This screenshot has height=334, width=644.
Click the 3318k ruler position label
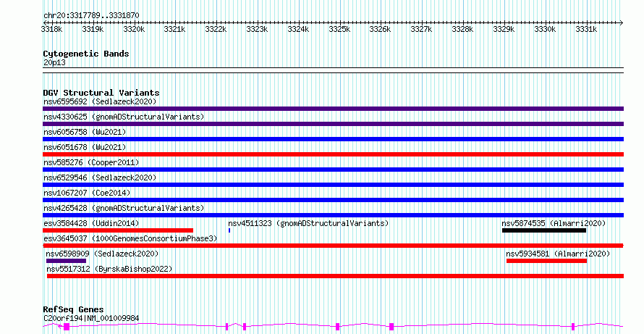(x=52, y=29)
